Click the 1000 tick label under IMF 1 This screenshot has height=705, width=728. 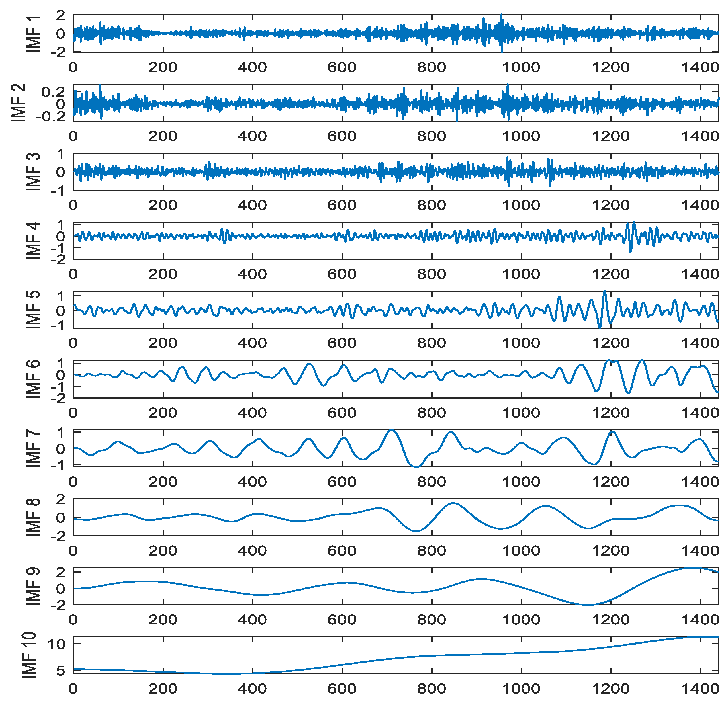pyautogui.click(x=521, y=67)
